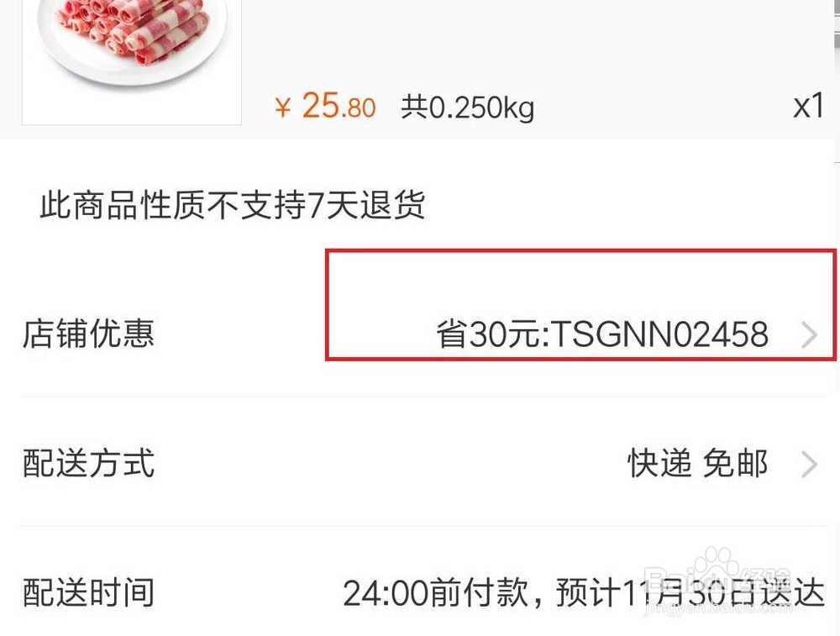Expand the delivery method chevron
The height and width of the screenshot is (636, 840).
click(810, 464)
